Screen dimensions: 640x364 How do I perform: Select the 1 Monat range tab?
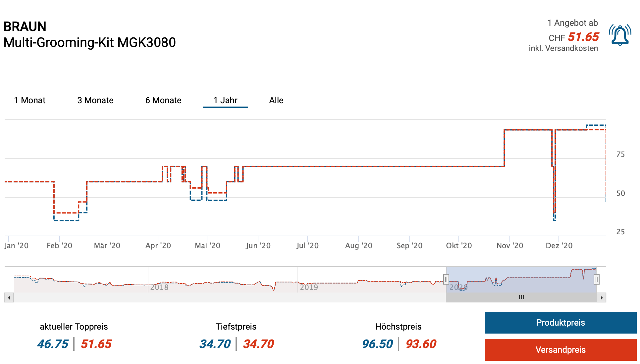pyautogui.click(x=30, y=100)
